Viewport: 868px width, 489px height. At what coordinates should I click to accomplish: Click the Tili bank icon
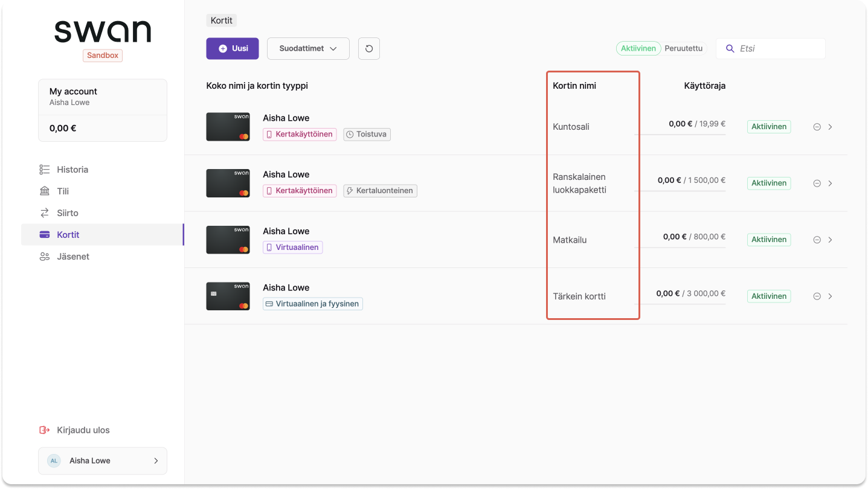pyautogui.click(x=44, y=191)
